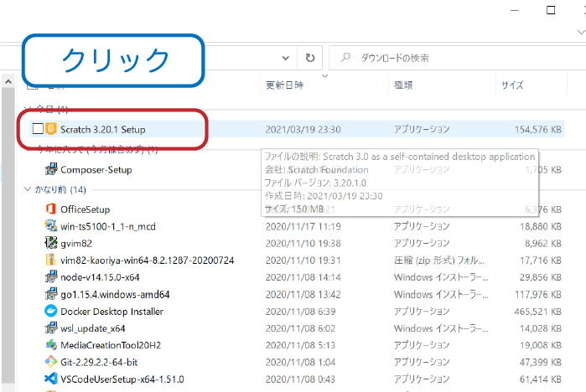Sort by the サイズ column header
Image resolution: width=586 pixels, height=392 pixels.
point(512,85)
